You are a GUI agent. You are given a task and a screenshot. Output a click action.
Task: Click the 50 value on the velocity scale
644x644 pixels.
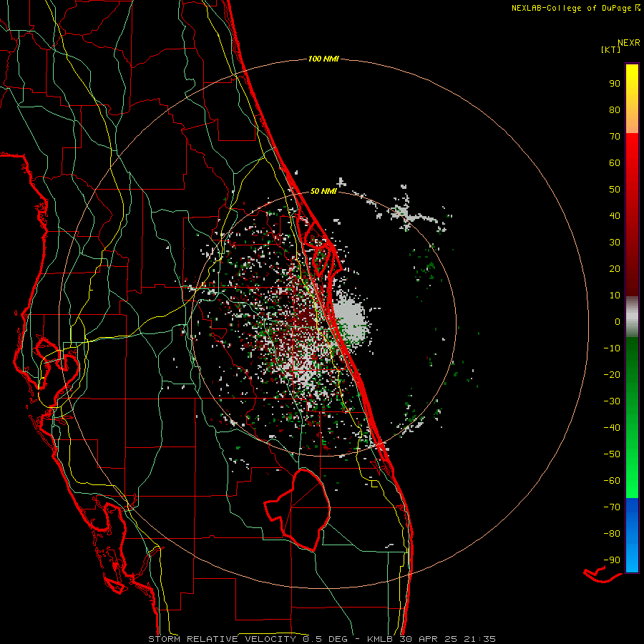click(x=615, y=190)
